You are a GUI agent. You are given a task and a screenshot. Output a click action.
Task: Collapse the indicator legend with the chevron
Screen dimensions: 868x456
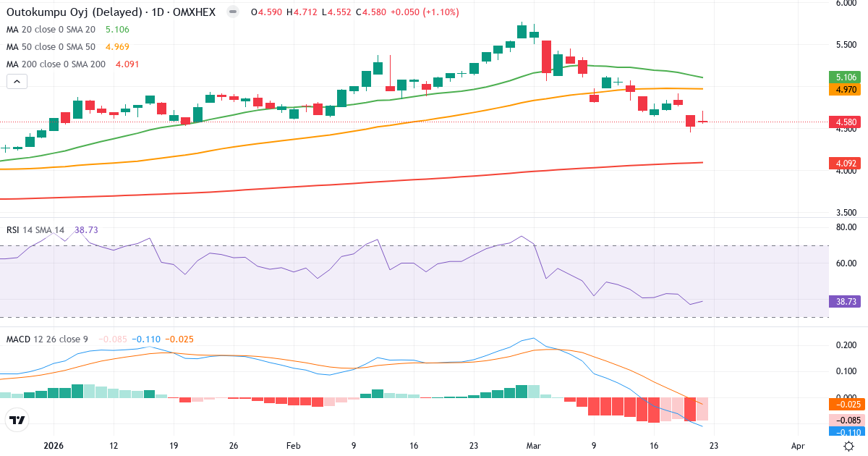15,81
